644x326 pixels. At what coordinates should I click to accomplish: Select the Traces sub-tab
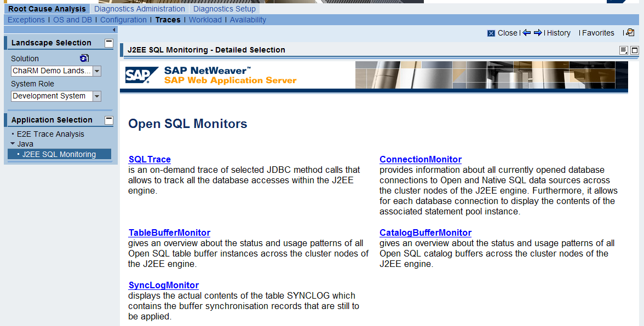pos(168,20)
